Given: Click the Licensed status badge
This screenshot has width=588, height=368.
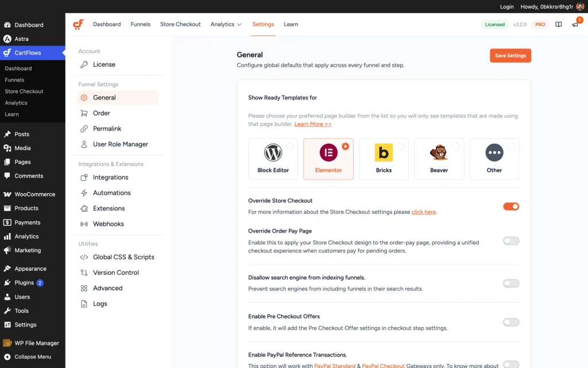Looking at the screenshot, I should pyautogui.click(x=494, y=24).
